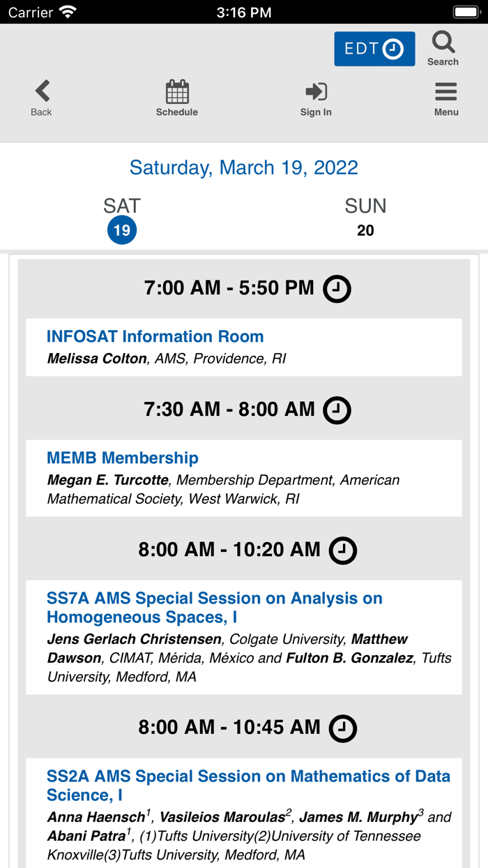Open the Schedule calendar icon
The width and height of the screenshot is (488, 868).
click(x=177, y=91)
